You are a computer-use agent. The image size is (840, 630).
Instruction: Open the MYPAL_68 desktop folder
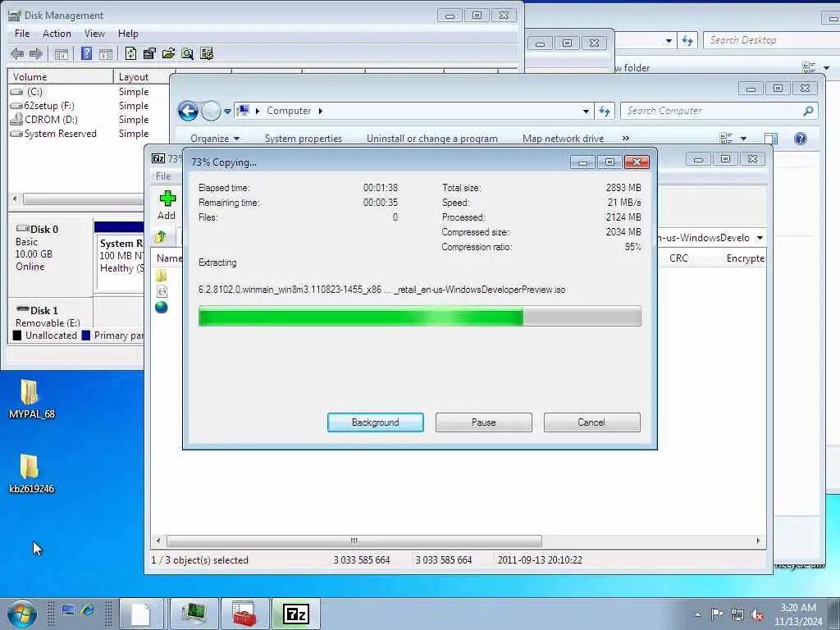click(x=31, y=399)
